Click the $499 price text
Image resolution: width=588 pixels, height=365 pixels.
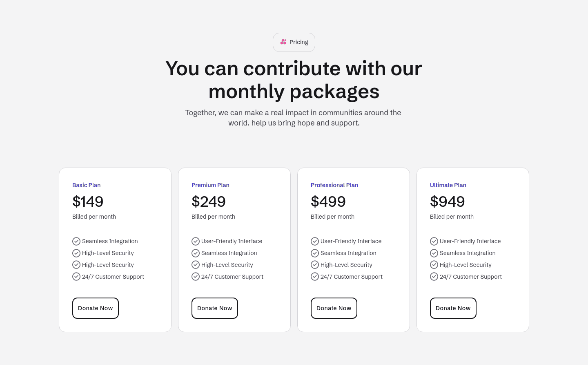(x=328, y=202)
